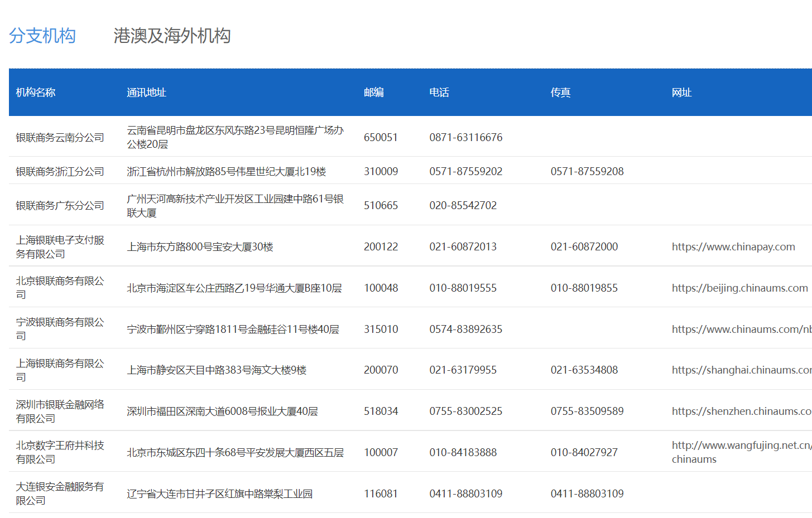Click postal code 650051
This screenshot has height=518, width=812.
point(381,137)
